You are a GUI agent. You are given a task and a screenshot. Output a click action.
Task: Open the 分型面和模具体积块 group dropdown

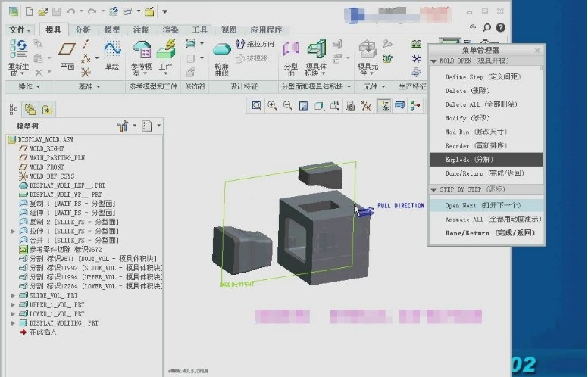(x=316, y=86)
